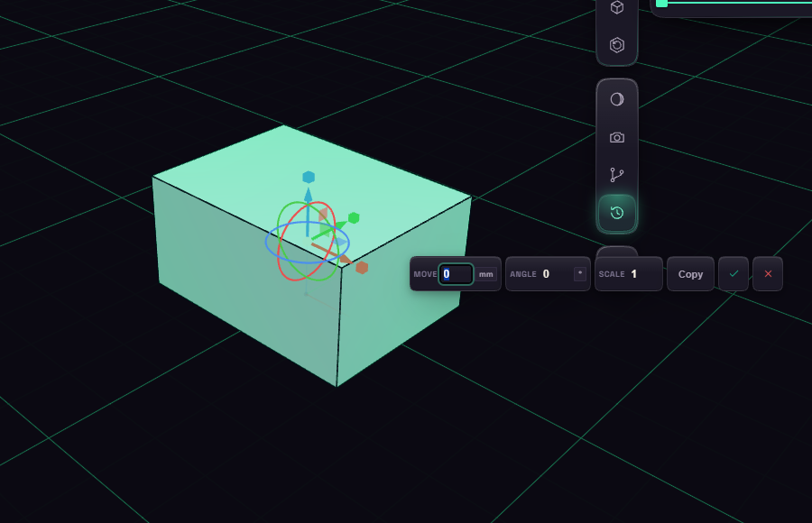Focus the MOVE distance input field
812x523 pixels.
tap(456, 274)
